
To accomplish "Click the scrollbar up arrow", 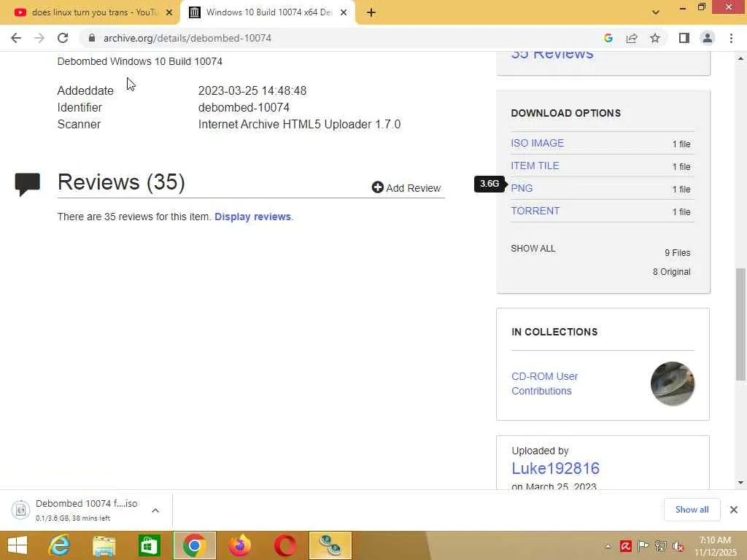I will click(740, 58).
